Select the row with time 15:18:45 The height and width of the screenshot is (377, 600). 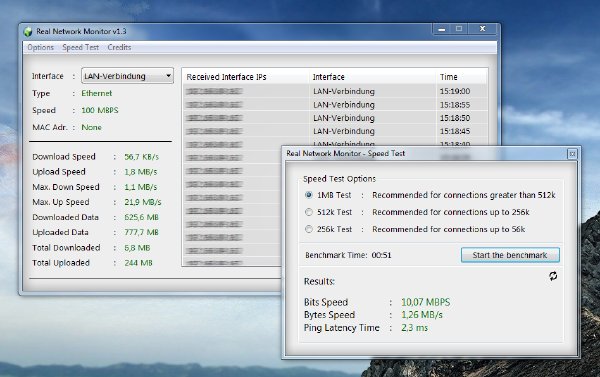coord(335,131)
